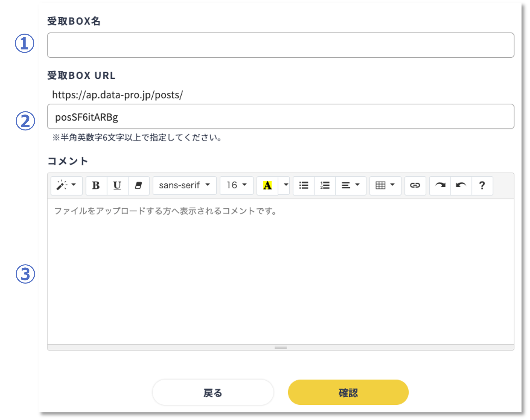Click the insert link icon
Viewport: 530px width, 420px height.
coord(415,185)
